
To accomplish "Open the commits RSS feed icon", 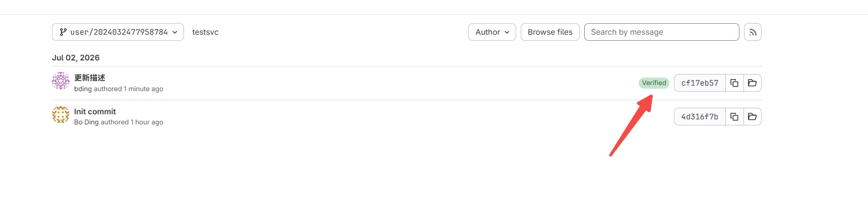I will (753, 32).
